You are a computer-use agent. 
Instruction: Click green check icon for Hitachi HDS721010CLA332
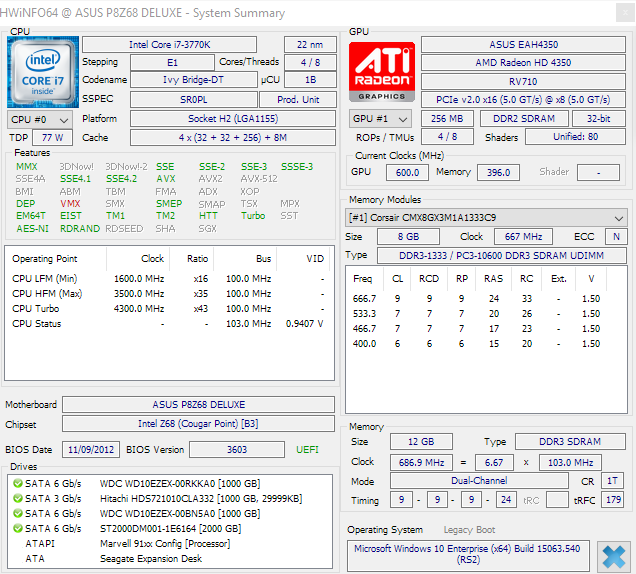(x=17, y=498)
